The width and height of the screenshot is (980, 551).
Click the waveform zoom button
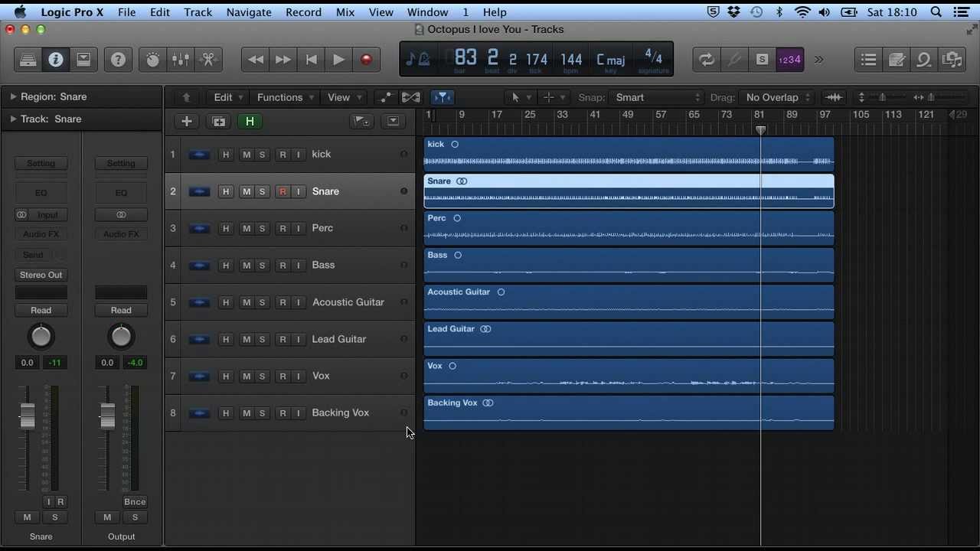pyautogui.click(x=834, y=97)
